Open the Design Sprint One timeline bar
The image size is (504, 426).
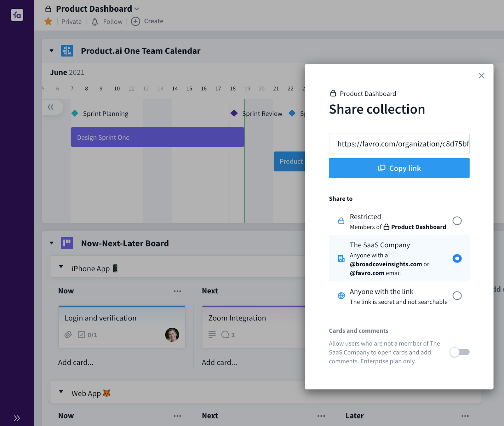click(x=157, y=137)
